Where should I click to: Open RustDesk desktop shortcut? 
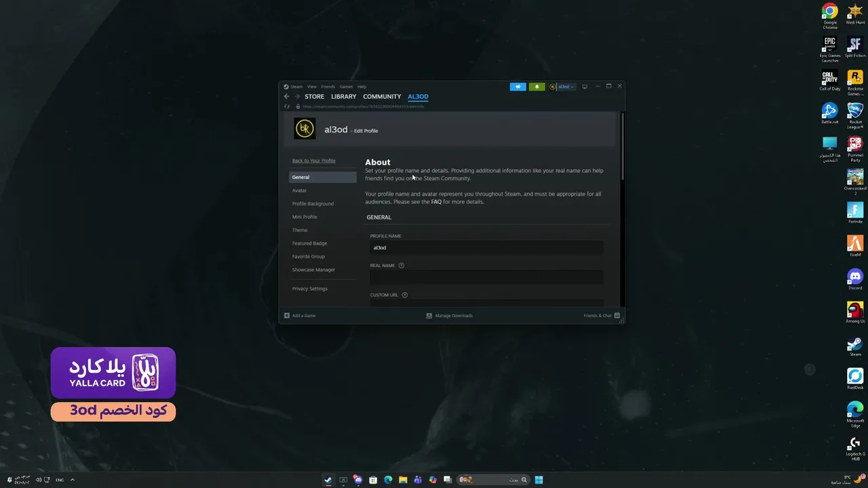[x=855, y=380]
